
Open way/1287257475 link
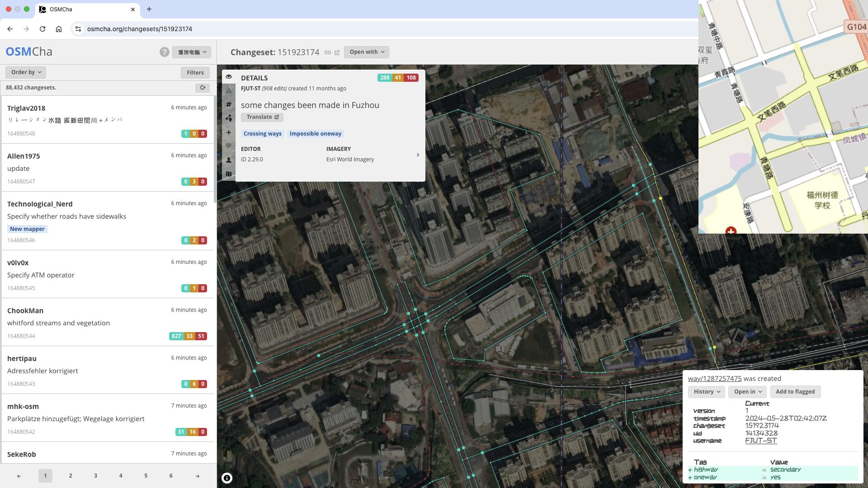715,379
